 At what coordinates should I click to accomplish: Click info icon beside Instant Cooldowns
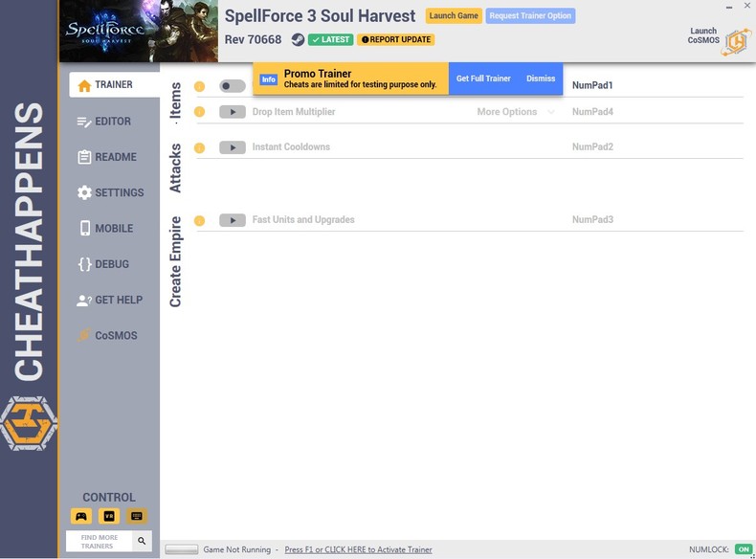pos(200,147)
